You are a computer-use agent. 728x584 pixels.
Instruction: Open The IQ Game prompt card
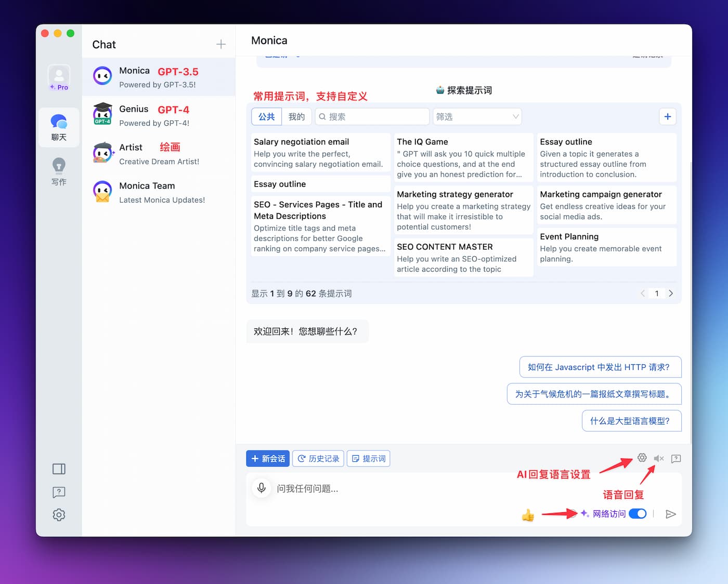point(463,157)
